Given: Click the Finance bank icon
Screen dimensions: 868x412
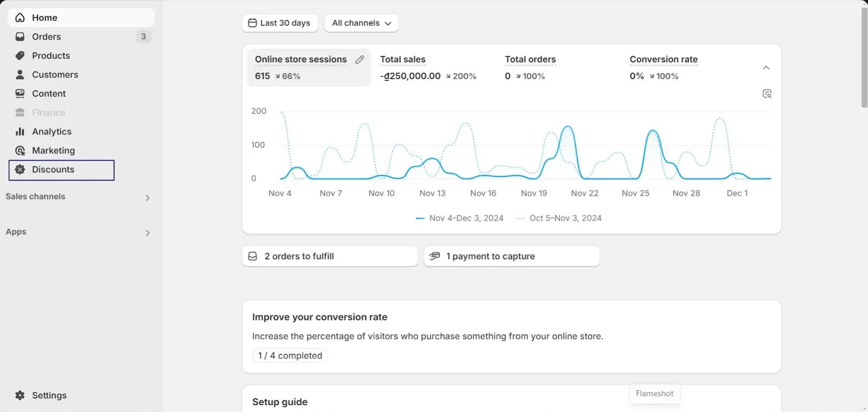Looking at the screenshot, I should click(20, 113).
